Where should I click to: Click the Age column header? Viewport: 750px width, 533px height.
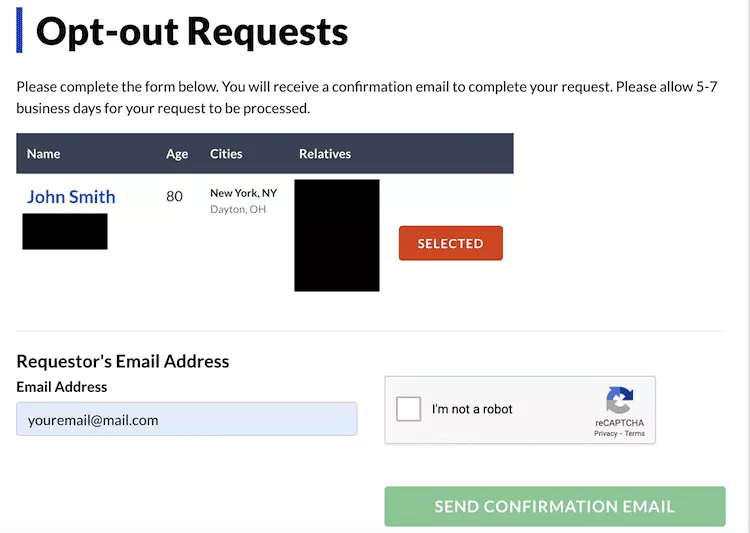(177, 154)
